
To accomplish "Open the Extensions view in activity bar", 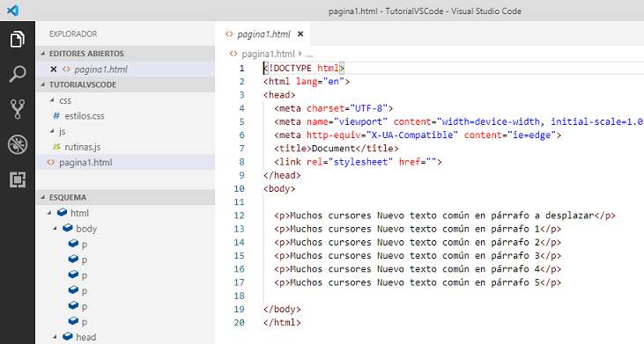I will coord(18,179).
